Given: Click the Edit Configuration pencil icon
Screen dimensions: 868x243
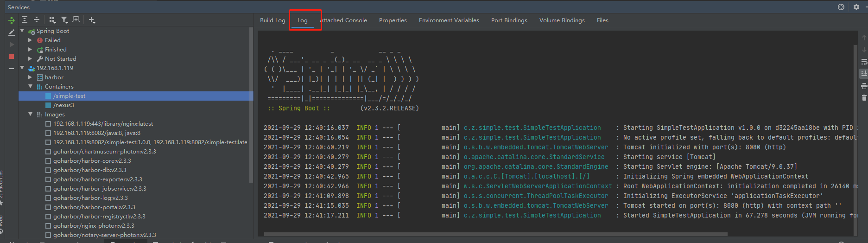Looking at the screenshot, I should tap(12, 32).
